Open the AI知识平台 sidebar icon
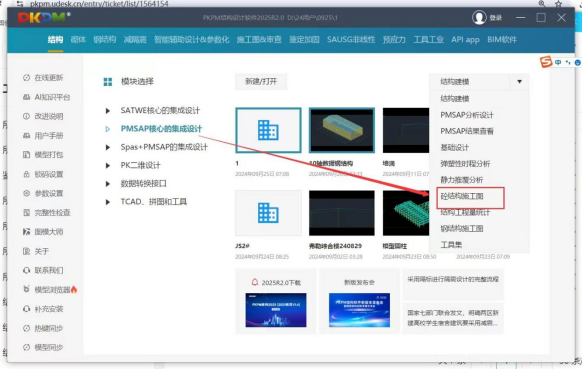 coord(26,97)
